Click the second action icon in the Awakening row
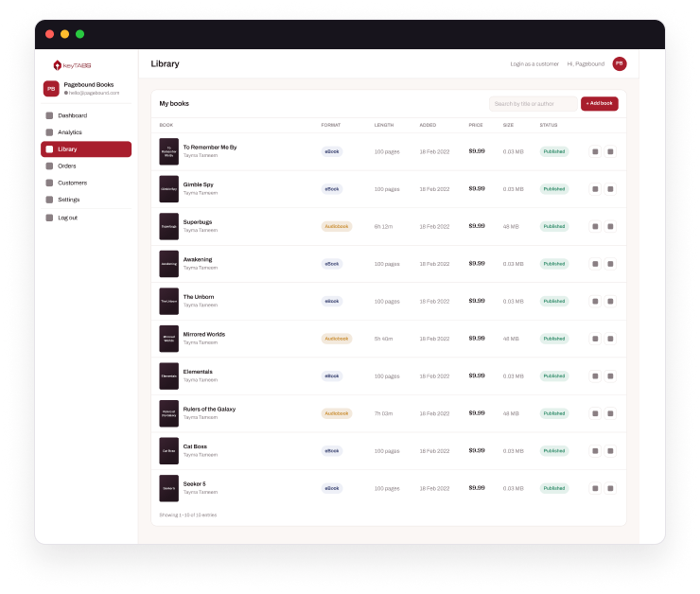The width and height of the screenshot is (700, 594). [x=610, y=264]
